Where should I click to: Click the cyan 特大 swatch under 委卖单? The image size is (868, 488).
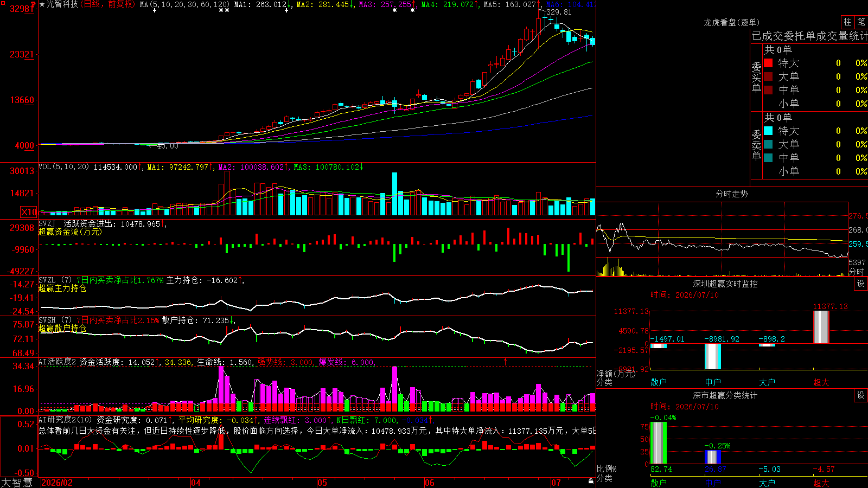tap(768, 131)
